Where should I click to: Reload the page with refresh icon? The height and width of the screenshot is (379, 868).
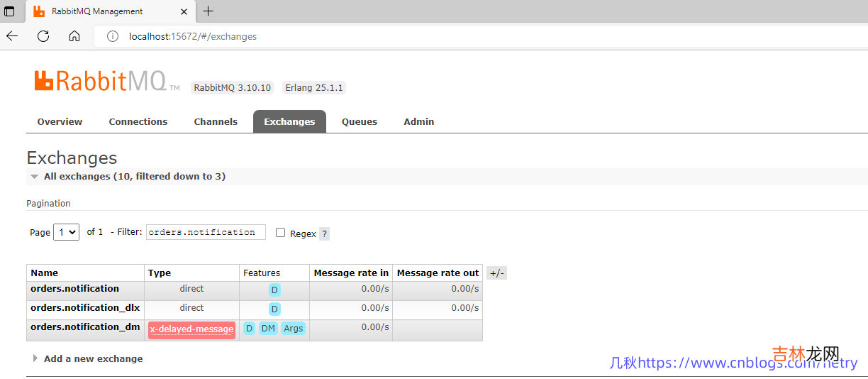point(43,36)
